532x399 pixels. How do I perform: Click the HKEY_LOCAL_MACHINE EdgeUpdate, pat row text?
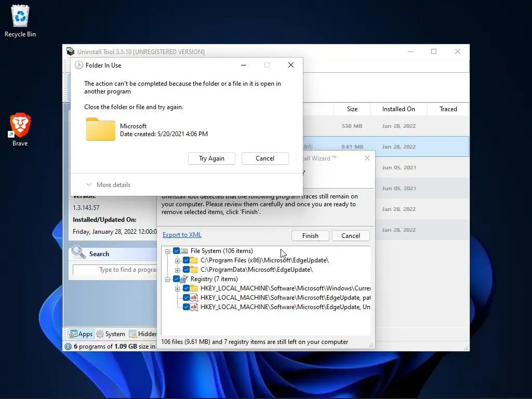[285, 298]
